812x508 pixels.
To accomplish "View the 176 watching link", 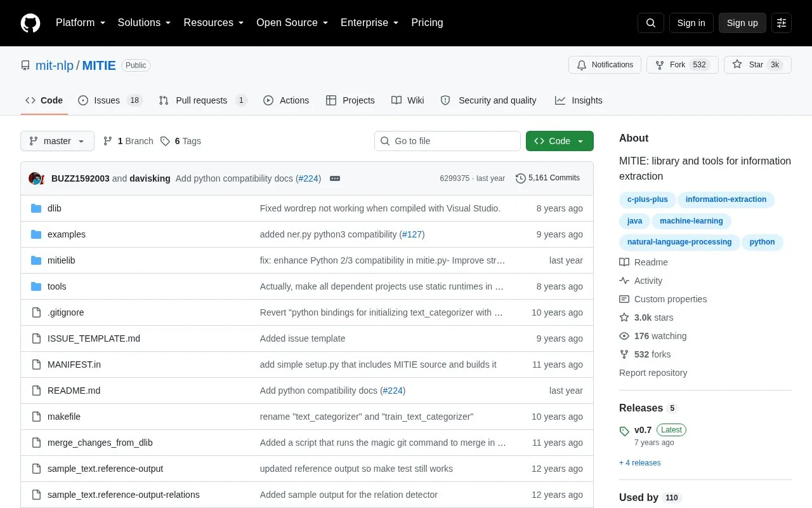I will pyautogui.click(x=653, y=336).
